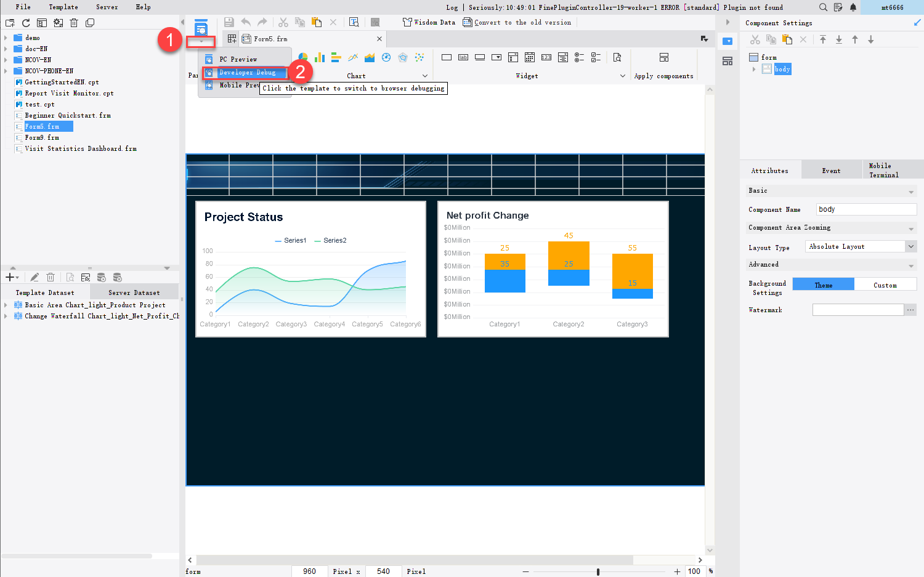
Task: Switch background setting to Custom
Action: click(x=885, y=284)
